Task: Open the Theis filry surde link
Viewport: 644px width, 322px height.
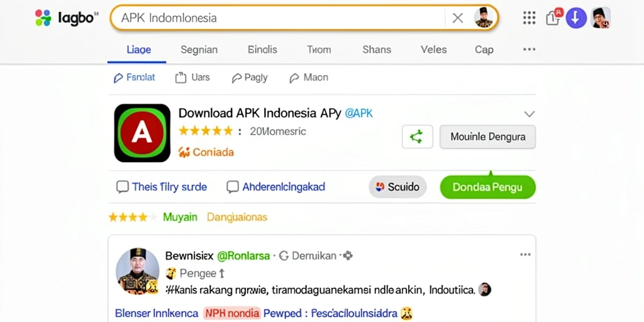Action: 169,187
